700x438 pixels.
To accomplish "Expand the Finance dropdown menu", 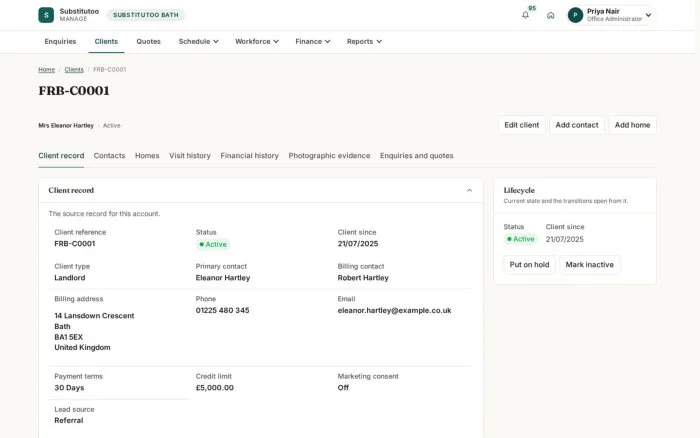I will (312, 42).
